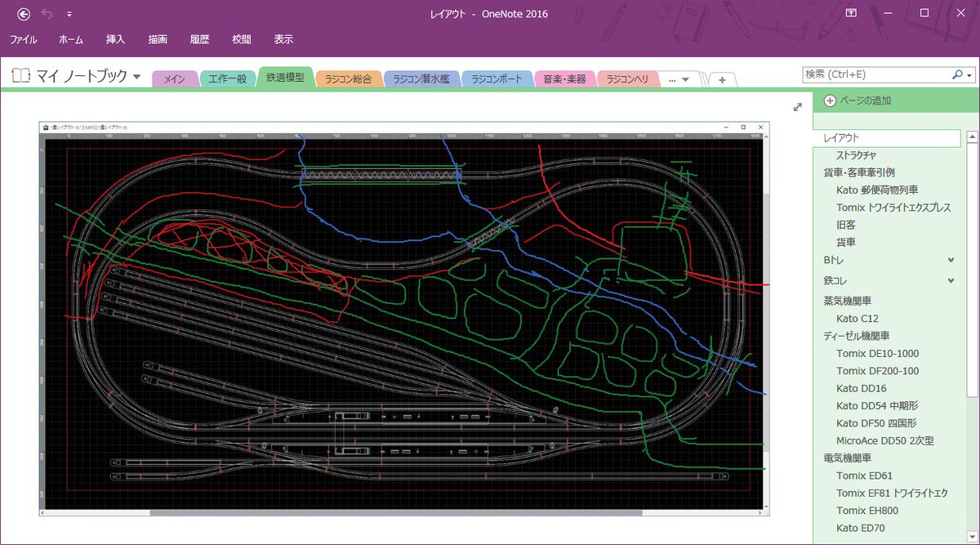Click the full page view expand icon
Image resolution: width=980 pixels, height=545 pixels.
797,107
